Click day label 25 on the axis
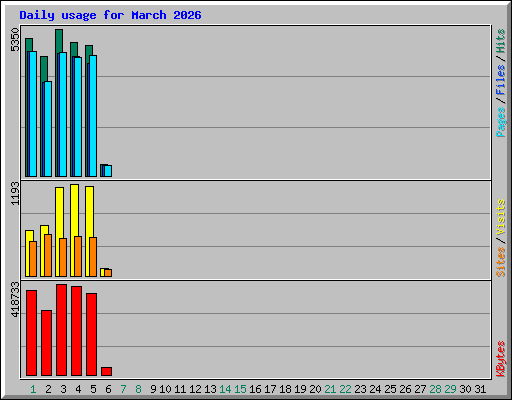This screenshot has width=512, height=400. 390,389
